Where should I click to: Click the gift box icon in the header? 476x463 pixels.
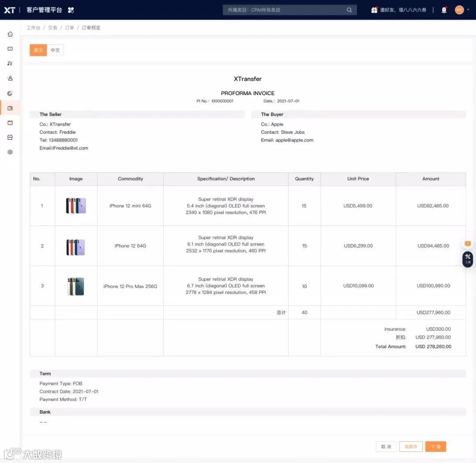[x=374, y=10]
